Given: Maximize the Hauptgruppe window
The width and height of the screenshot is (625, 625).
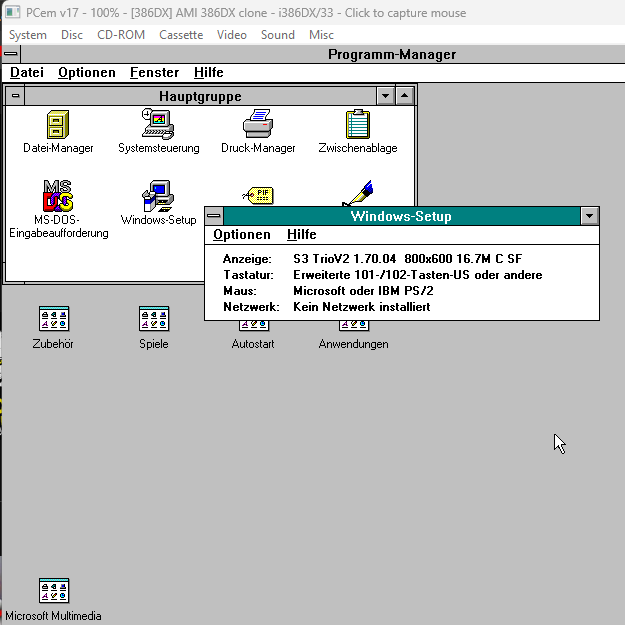Looking at the screenshot, I should click(x=405, y=96).
